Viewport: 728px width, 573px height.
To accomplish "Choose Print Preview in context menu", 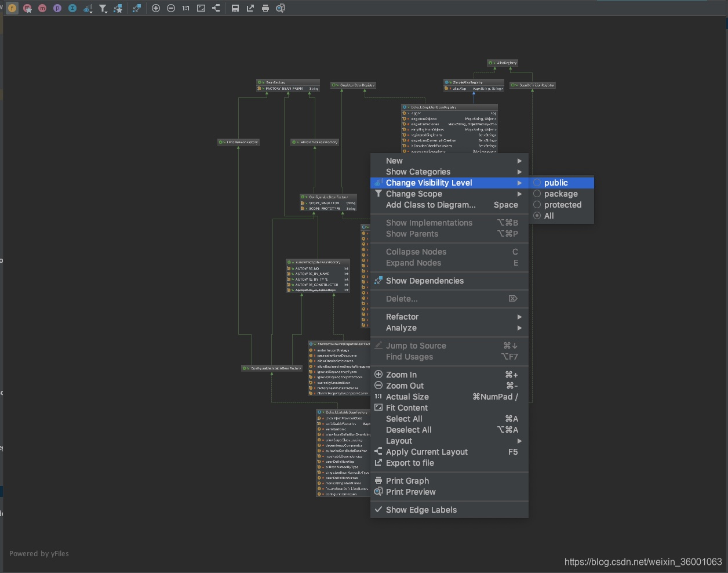I will point(449,492).
